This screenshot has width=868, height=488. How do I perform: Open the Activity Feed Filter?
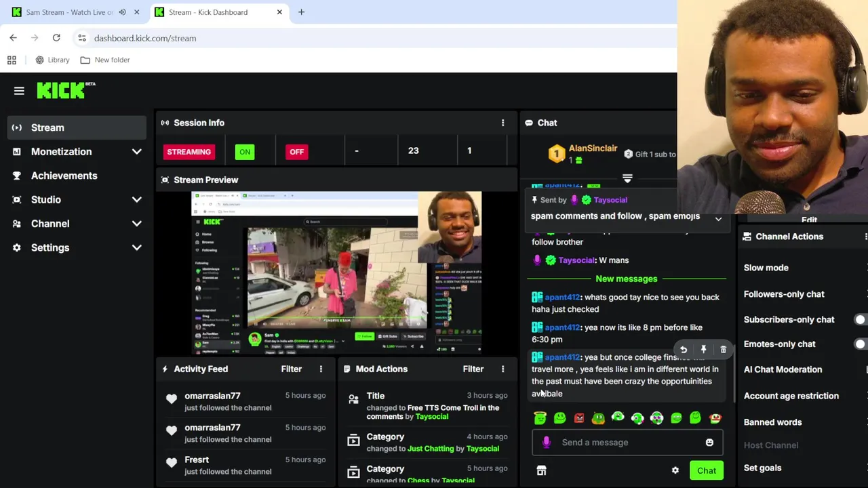click(291, 369)
